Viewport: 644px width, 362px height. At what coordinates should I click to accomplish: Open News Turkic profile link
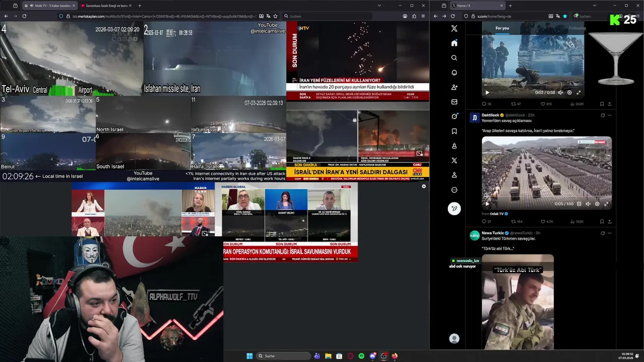[493, 233]
